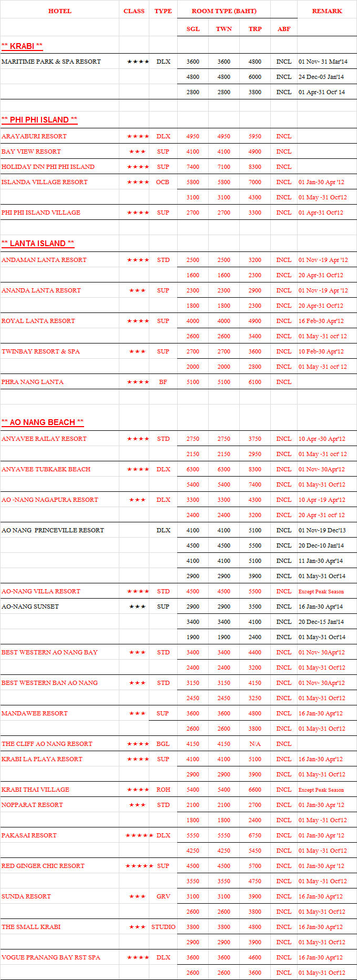Select ISLANDA VILLAGE RESORT hotel name

[45, 182]
